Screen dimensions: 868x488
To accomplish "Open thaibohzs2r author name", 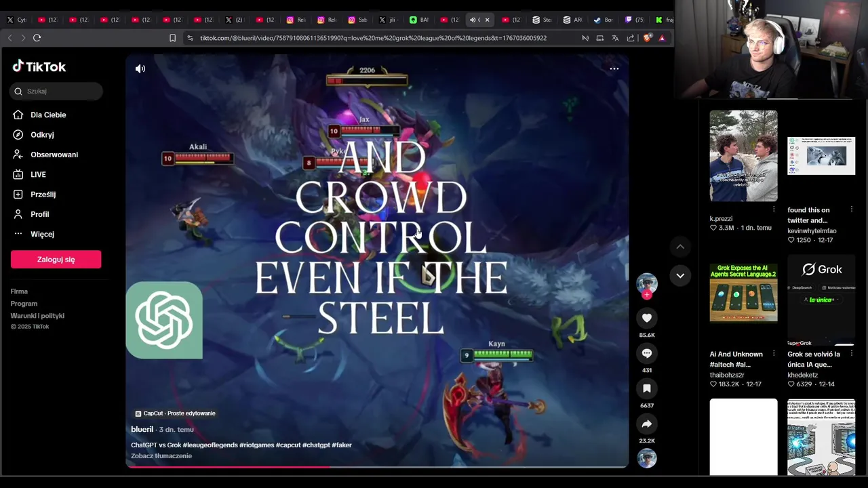I will pyautogui.click(x=727, y=375).
